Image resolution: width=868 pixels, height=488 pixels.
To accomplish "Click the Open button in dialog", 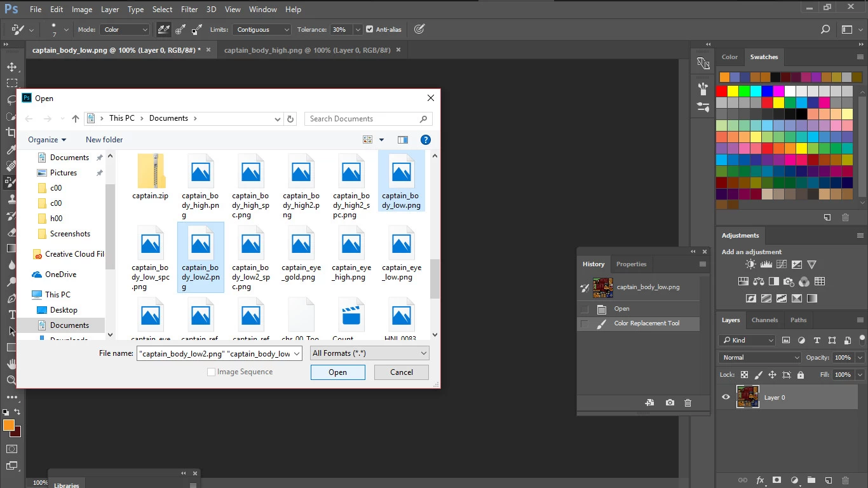I will pos(338,372).
